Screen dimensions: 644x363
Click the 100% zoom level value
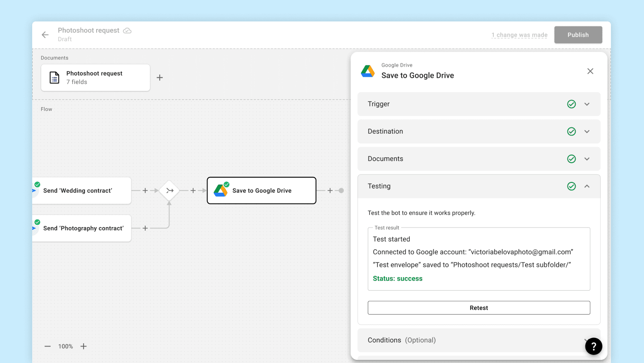(x=66, y=346)
